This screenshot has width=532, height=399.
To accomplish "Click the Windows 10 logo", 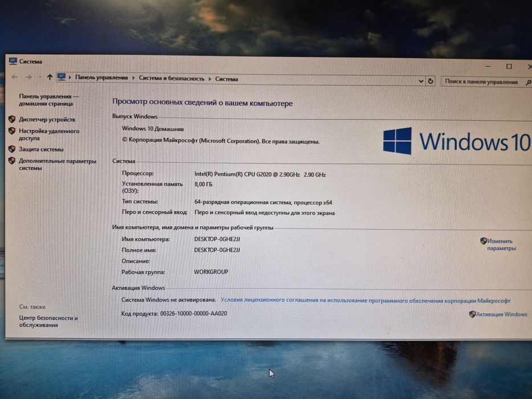I will (457, 141).
